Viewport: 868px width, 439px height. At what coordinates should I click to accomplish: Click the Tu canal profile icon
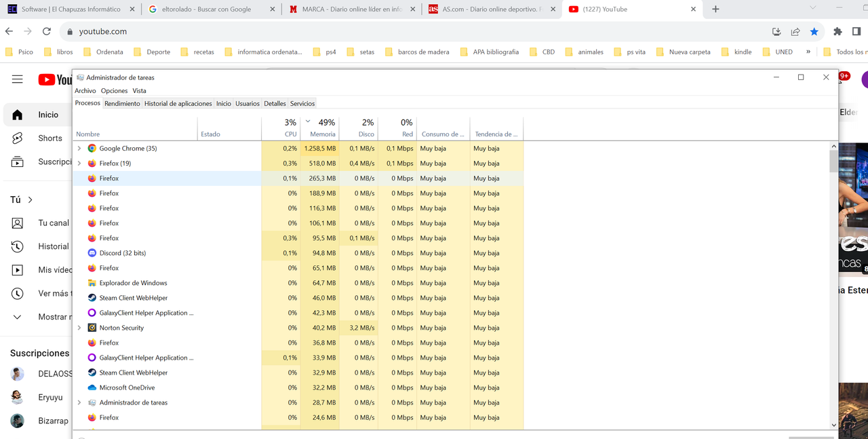coord(17,223)
